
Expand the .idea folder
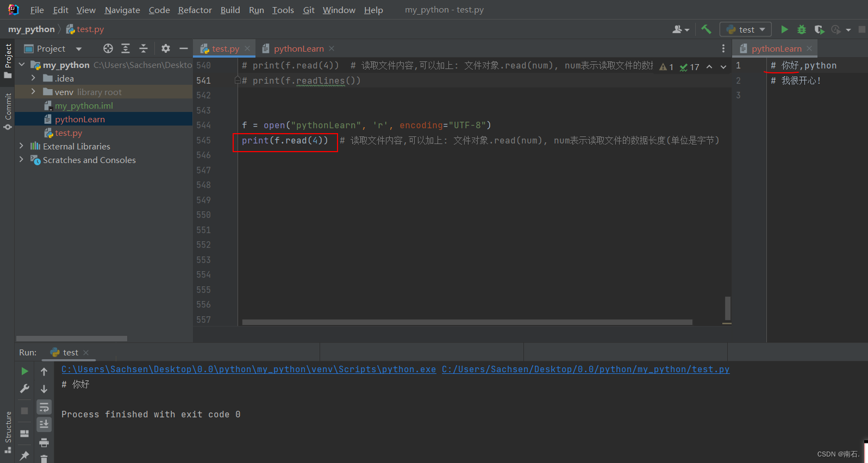(x=33, y=78)
